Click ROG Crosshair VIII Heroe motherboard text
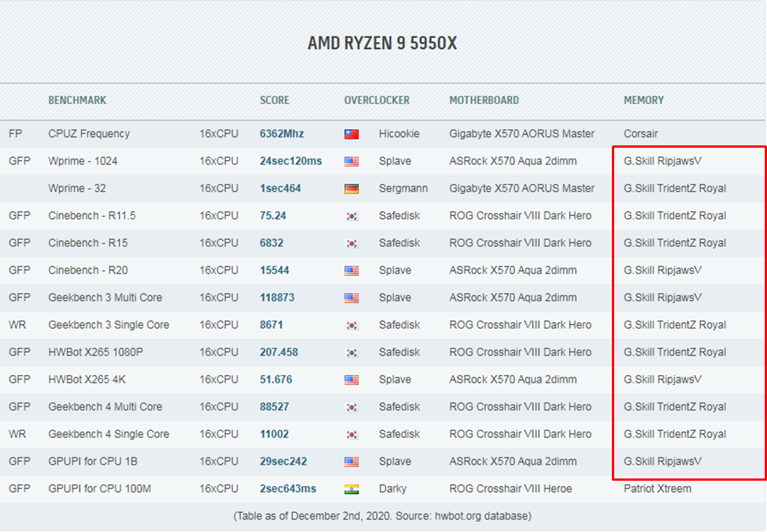The image size is (767, 532). pyautogui.click(x=510, y=489)
